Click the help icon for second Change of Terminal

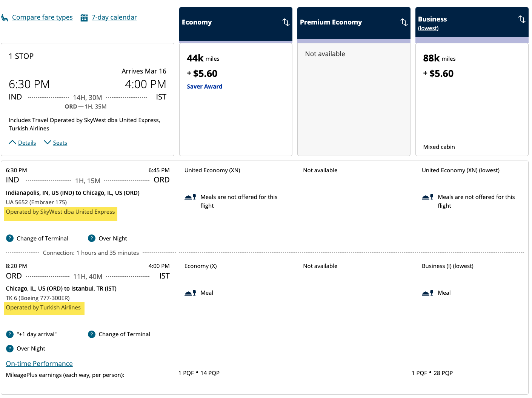coord(92,334)
